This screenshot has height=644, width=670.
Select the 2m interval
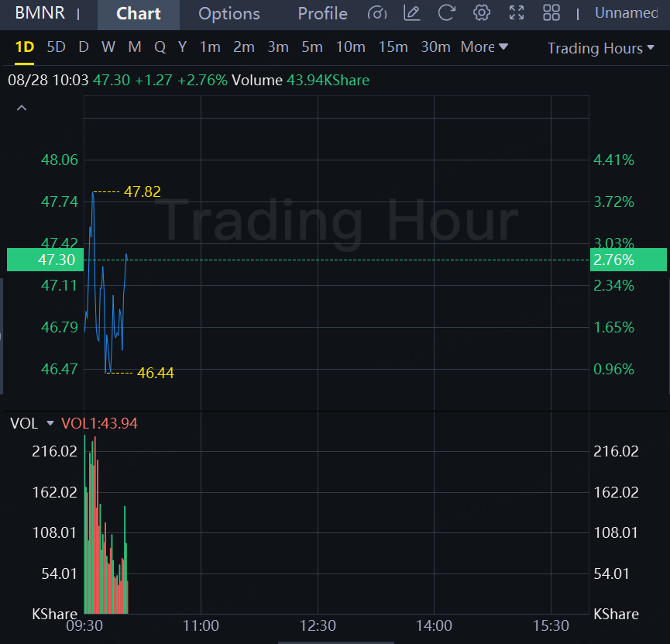244,46
